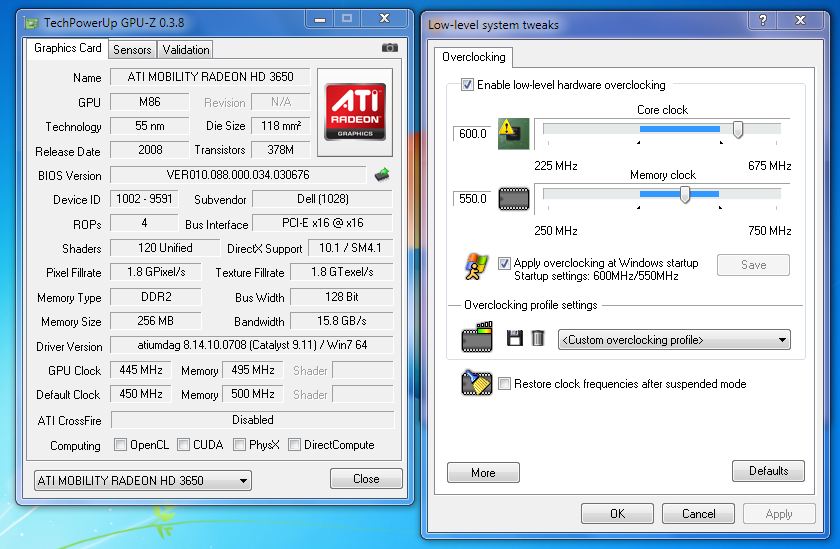Click the Transistors 378M field
This screenshot has height=549, width=840.
pyautogui.click(x=280, y=150)
